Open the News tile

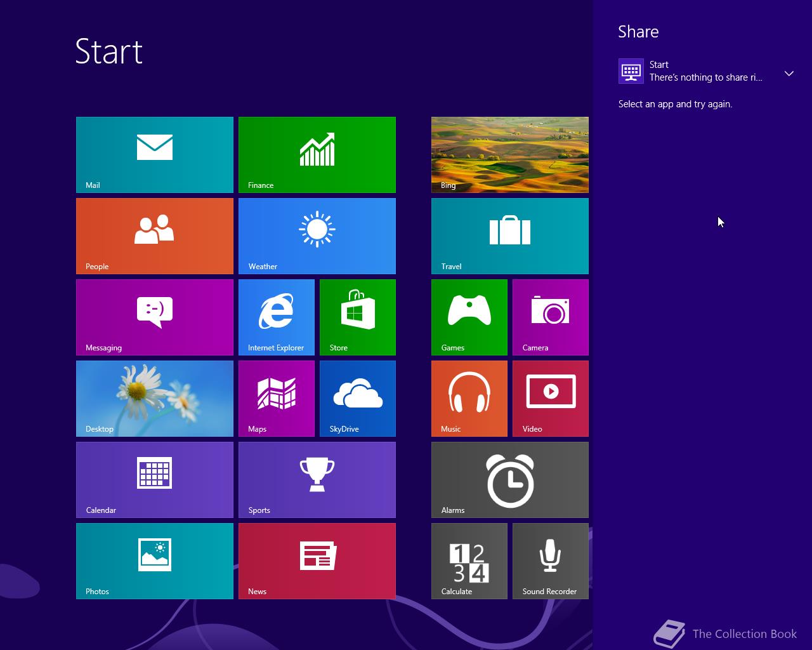pyautogui.click(x=317, y=561)
